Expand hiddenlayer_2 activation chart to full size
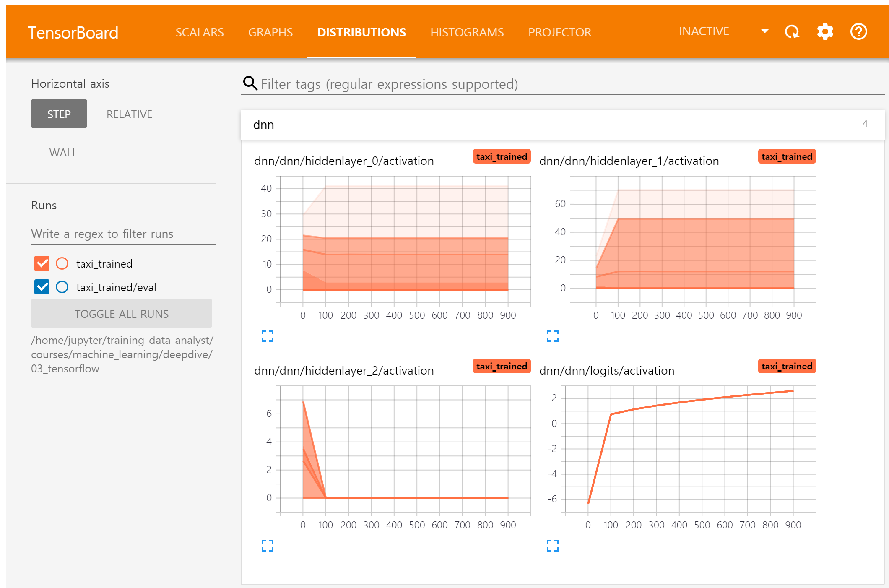This screenshot has width=889, height=588. tap(268, 546)
